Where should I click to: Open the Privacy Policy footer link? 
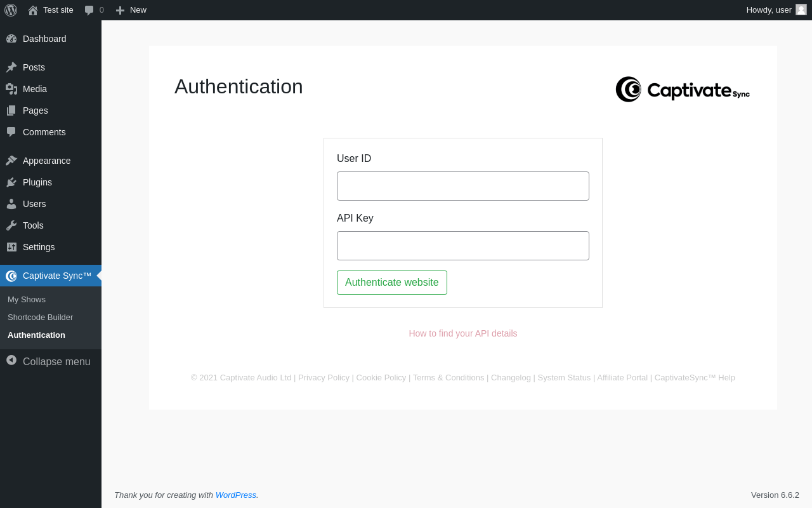pyautogui.click(x=324, y=377)
